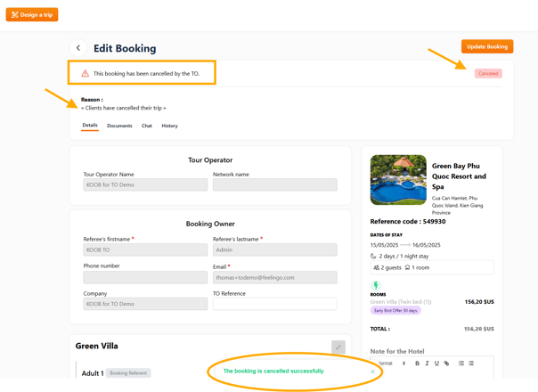The height and width of the screenshot is (392, 538).
Task: Switch to the Documents tab
Action: tap(119, 126)
